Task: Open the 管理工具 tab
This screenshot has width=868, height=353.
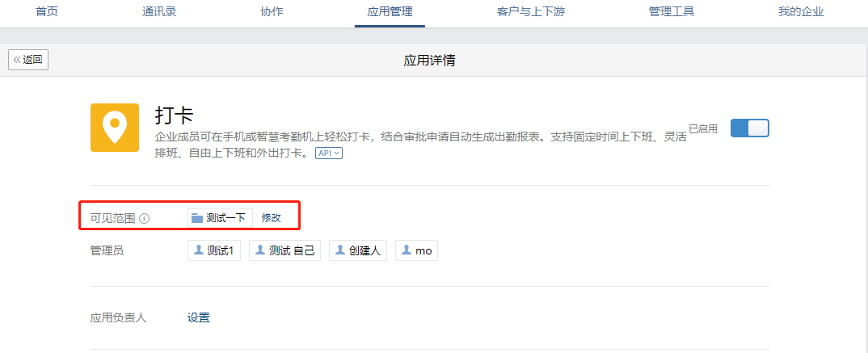Action: [x=672, y=11]
